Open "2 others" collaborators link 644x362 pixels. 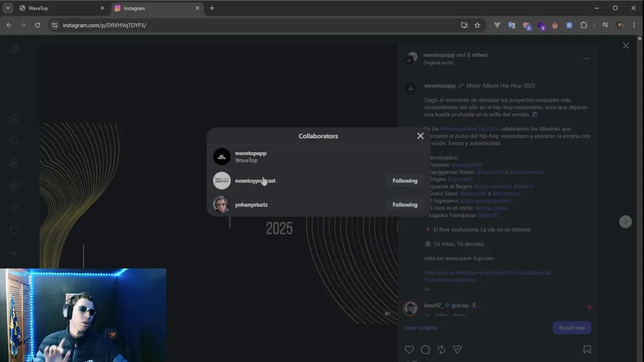[477, 55]
